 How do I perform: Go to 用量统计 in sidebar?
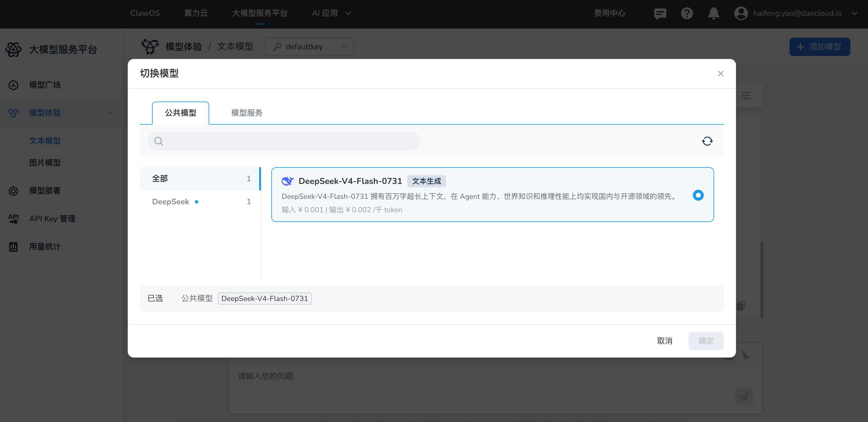(x=45, y=247)
